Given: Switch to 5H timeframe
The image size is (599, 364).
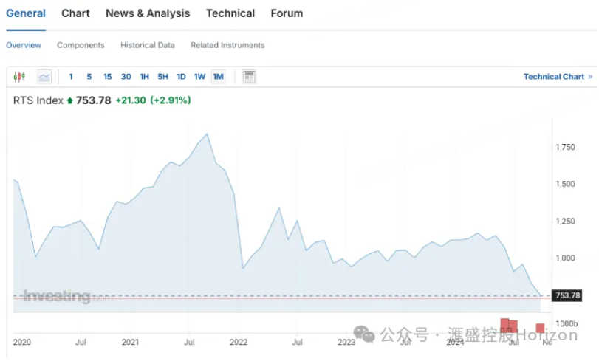Looking at the screenshot, I should 163,77.
